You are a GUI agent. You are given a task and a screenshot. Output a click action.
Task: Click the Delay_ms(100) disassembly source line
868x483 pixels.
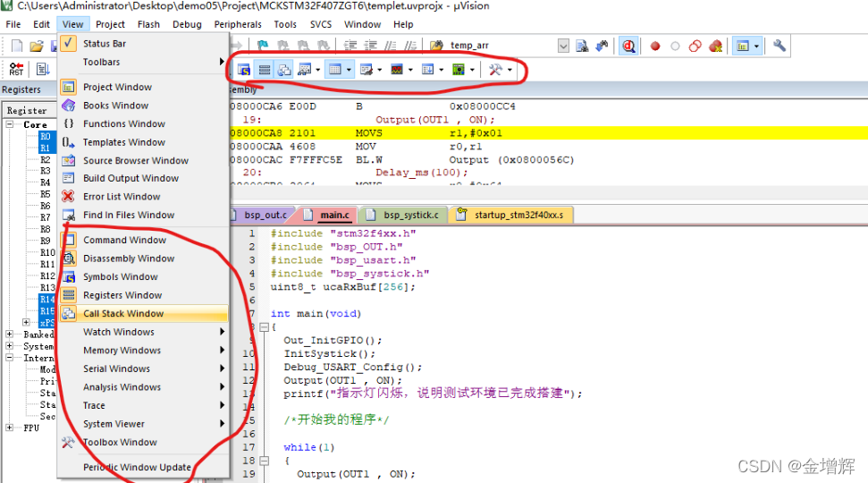tap(422, 173)
